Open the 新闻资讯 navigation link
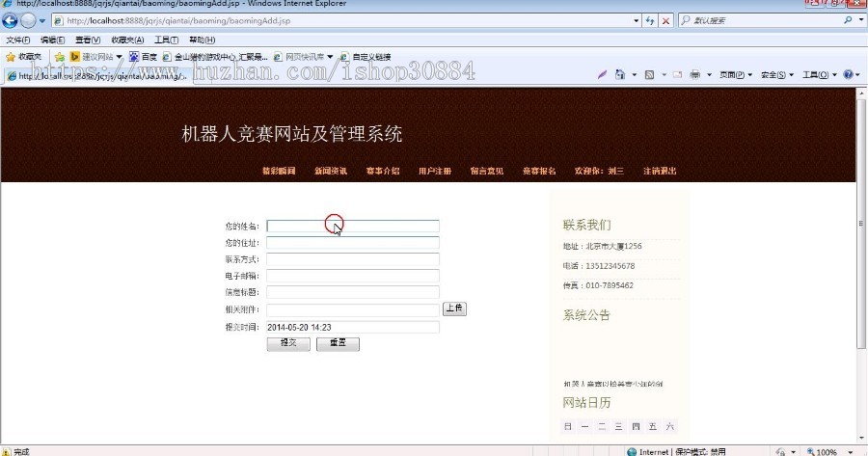The image size is (868, 456). tap(331, 171)
